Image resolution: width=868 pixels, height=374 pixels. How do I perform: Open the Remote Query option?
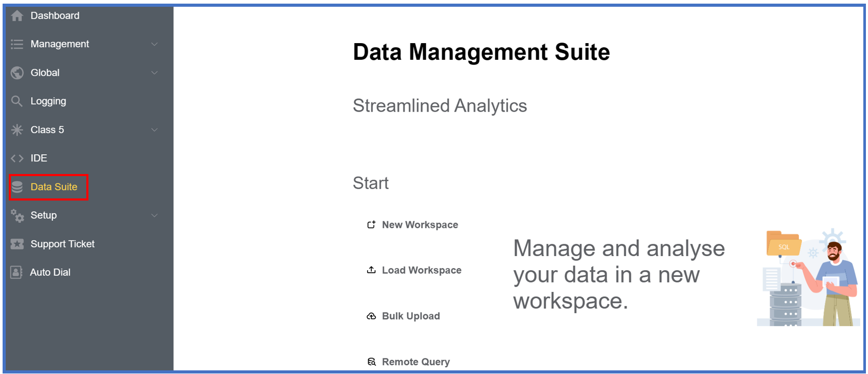coord(415,362)
